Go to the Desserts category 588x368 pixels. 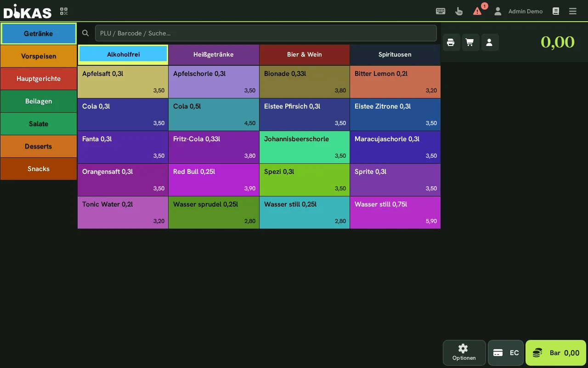39,146
